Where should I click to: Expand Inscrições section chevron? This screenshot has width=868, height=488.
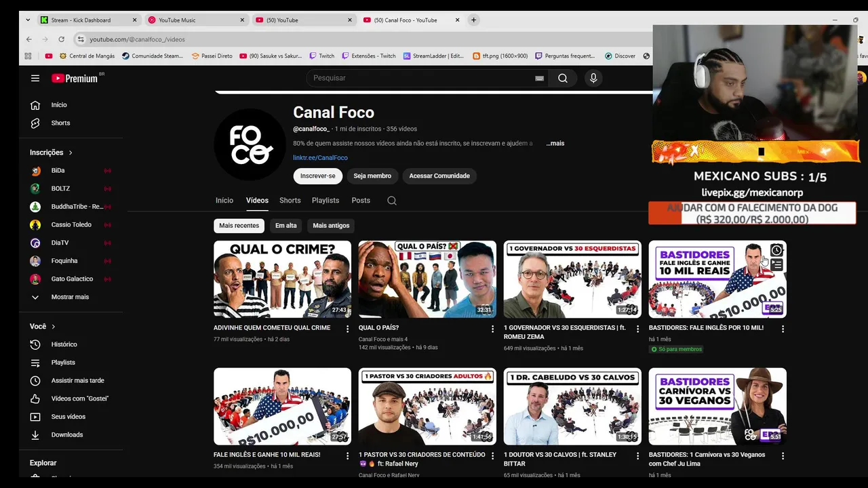pos(71,153)
